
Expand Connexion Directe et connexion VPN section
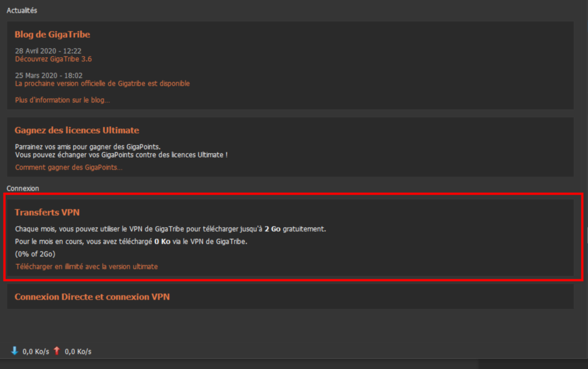click(x=92, y=297)
